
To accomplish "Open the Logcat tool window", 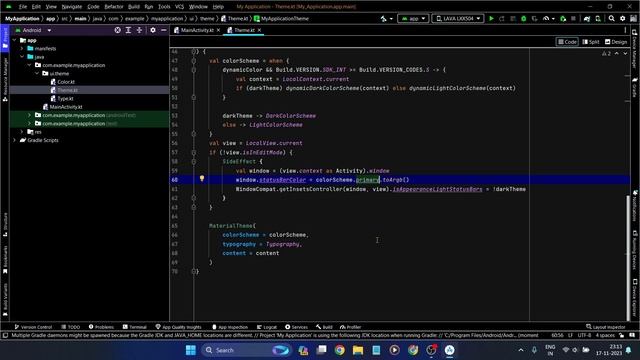I will coord(267,327).
